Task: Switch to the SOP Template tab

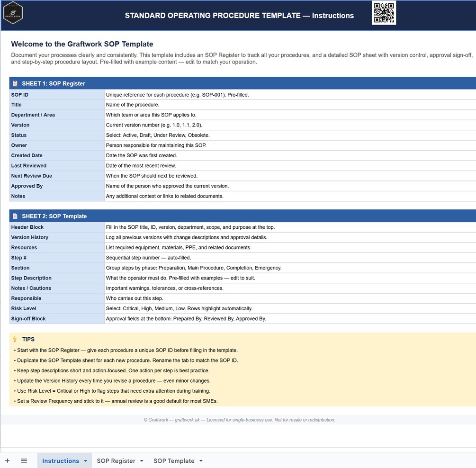Action: pyautogui.click(x=174, y=461)
